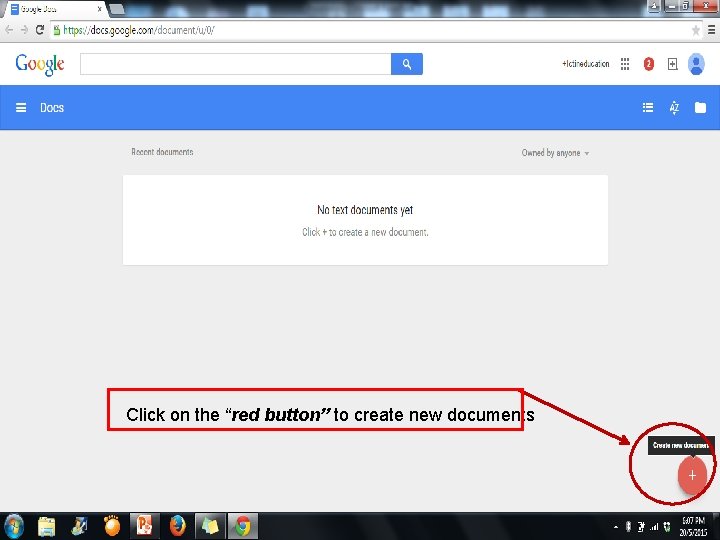View the red notifications badge
Screen dimensions: 720x540
[x=648, y=64]
